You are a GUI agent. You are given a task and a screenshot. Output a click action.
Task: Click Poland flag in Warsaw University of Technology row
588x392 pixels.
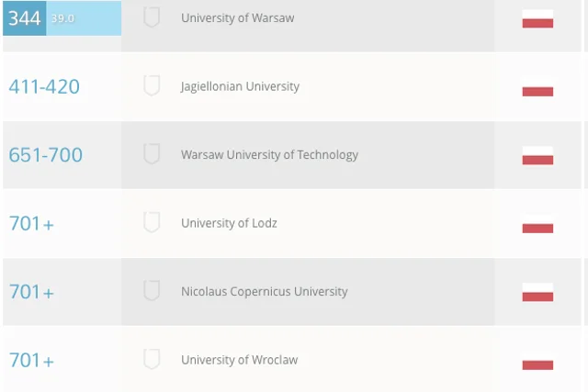click(x=537, y=155)
